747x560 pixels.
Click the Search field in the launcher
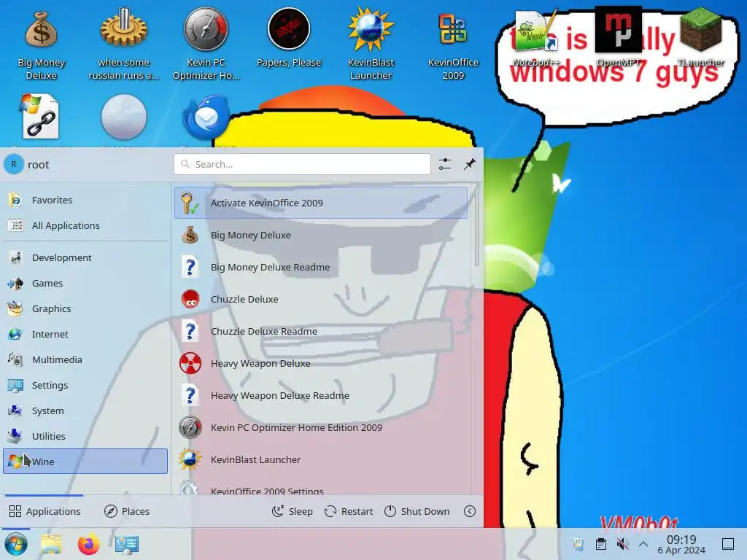click(302, 164)
